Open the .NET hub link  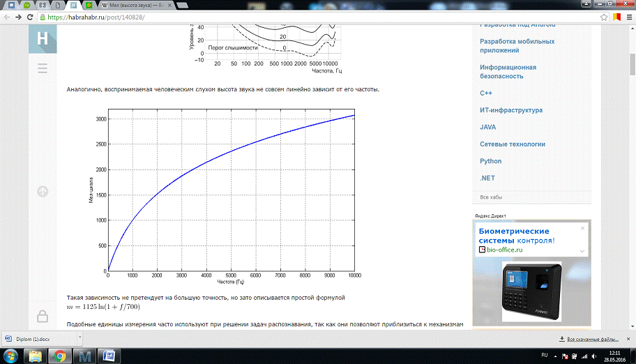tap(487, 178)
